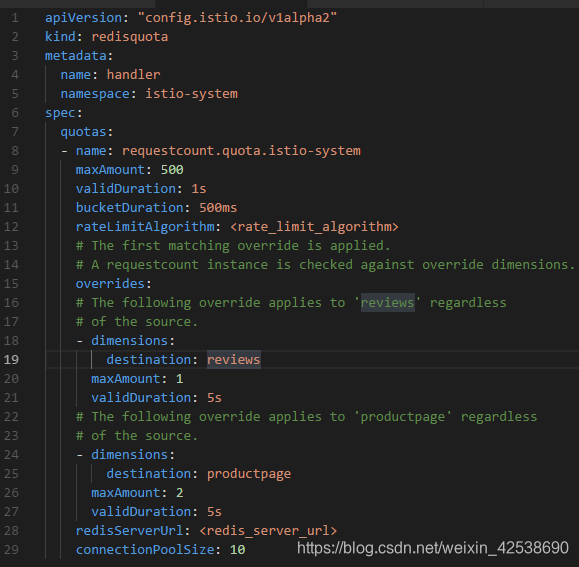
Task: Click the dimensions key on line 24
Action: tap(129, 455)
